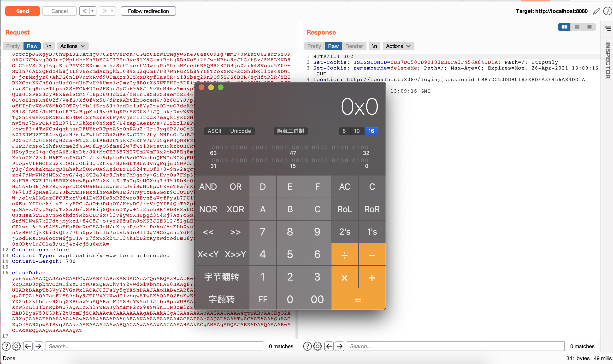Open Response search settings gear
613x364 pixels.
318,346
